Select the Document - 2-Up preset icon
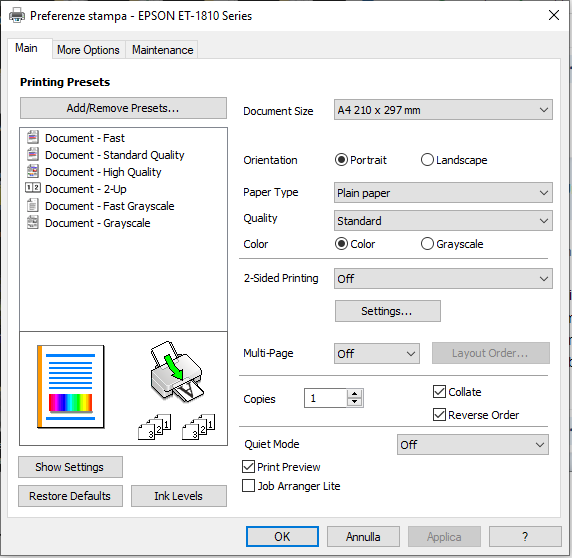This screenshot has width=572, height=558. click(x=32, y=188)
